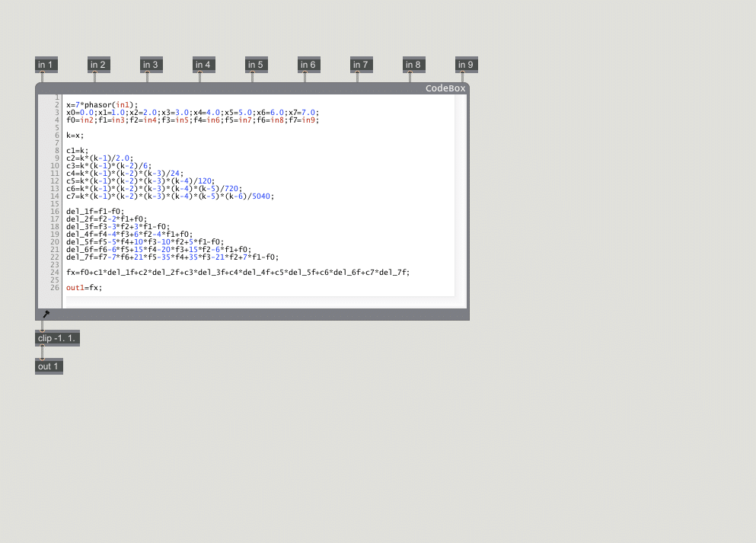Select the in 9 inlet object
This screenshot has height=543, width=756.
pyautogui.click(x=466, y=65)
